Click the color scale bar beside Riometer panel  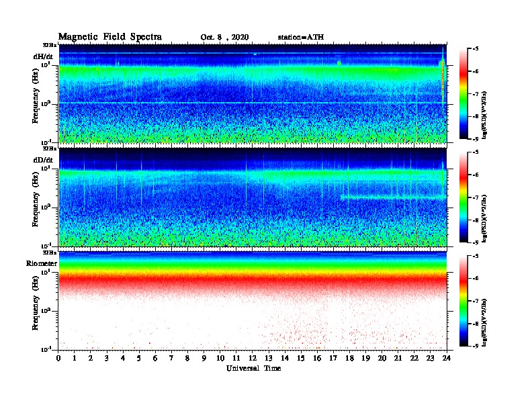463,301
